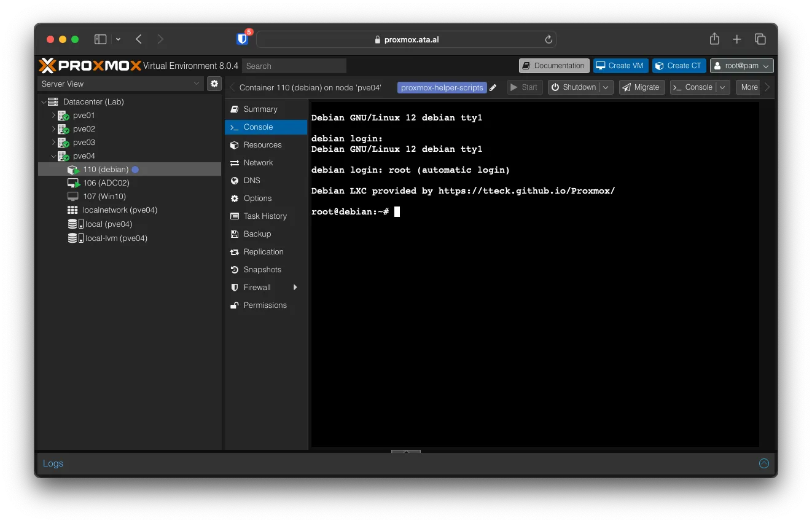The width and height of the screenshot is (812, 523).
Task: Expand the pve02 node
Action: pos(53,129)
